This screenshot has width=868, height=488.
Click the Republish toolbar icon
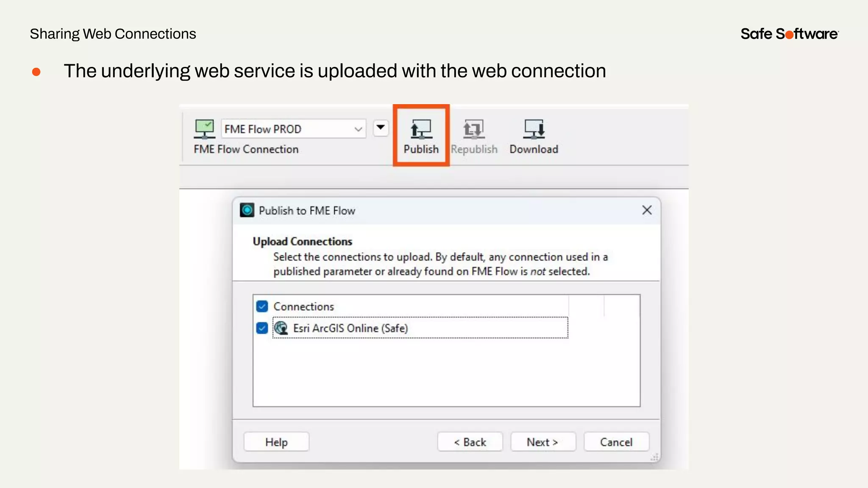(473, 129)
